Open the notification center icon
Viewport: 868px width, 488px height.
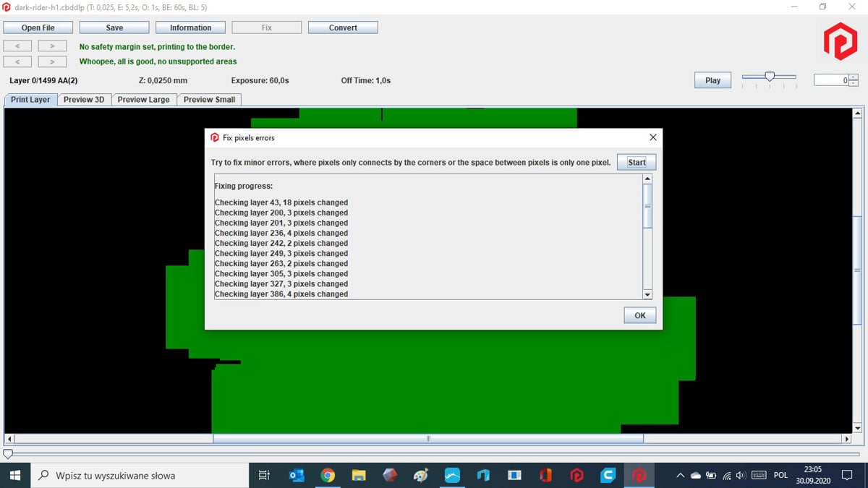[847, 475]
